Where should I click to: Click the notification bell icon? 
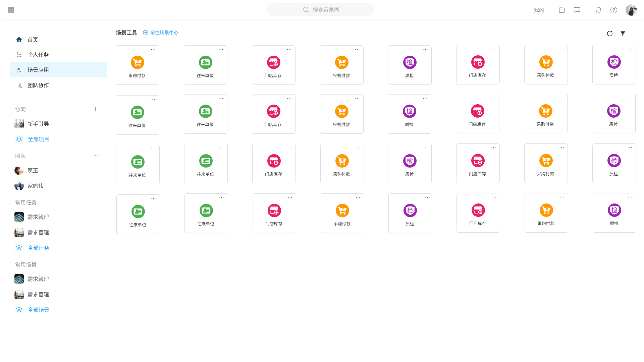(598, 10)
